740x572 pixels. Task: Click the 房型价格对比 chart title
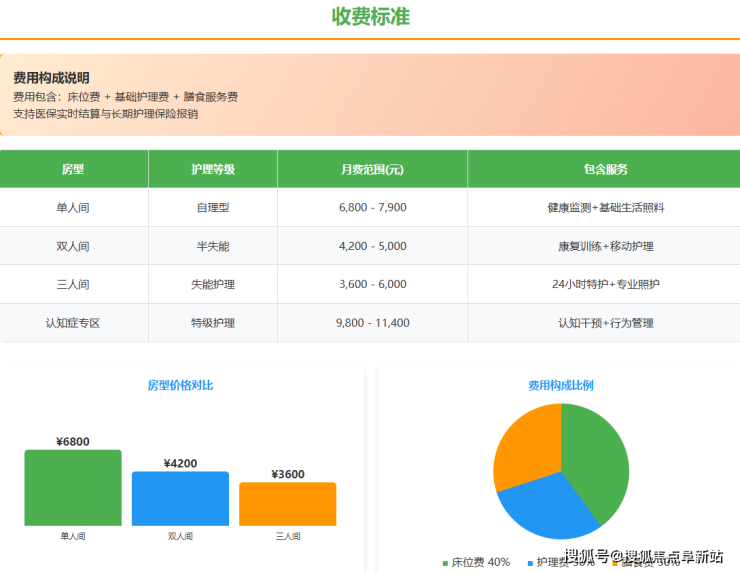(x=180, y=385)
